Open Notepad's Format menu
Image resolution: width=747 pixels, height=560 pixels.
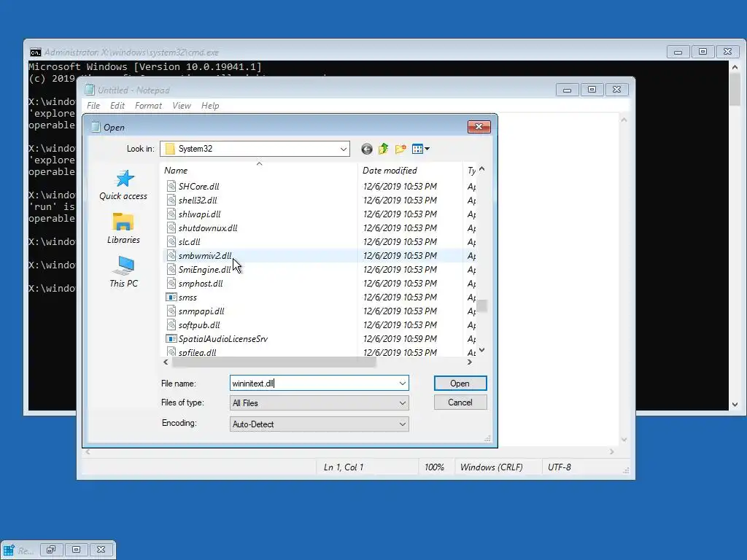tap(148, 106)
